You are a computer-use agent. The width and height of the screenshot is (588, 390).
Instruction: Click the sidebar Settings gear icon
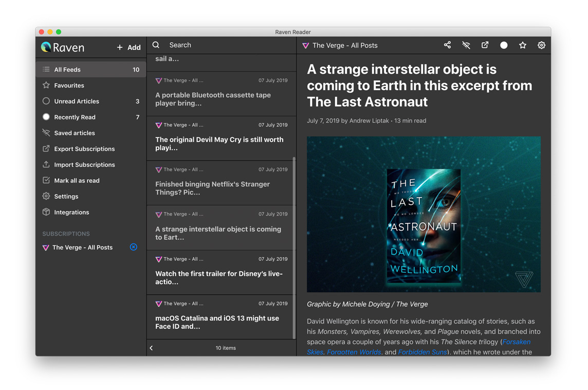(x=46, y=196)
